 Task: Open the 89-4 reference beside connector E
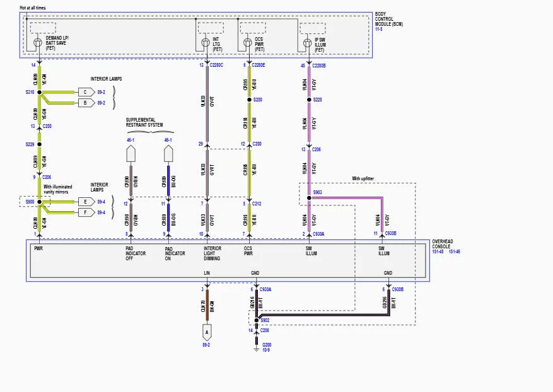pos(102,202)
